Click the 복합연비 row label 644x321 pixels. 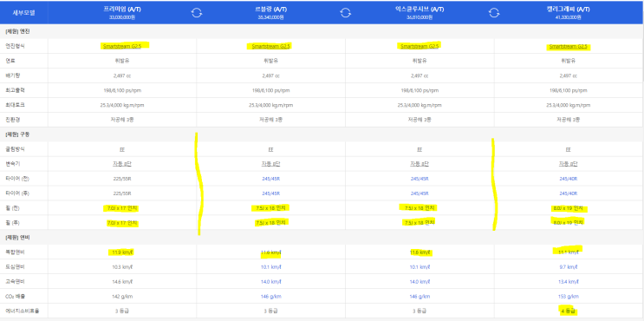[x=15, y=252]
